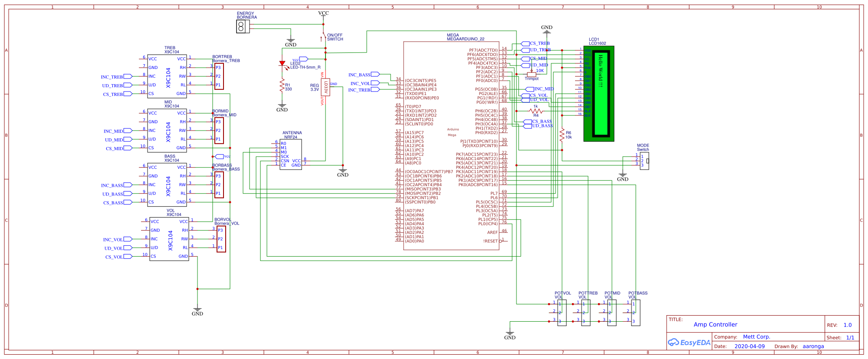868x359 pixels.
Task: Select the VOL X9C104 chip body
Action: pyautogui.click(x=169, y=239)
